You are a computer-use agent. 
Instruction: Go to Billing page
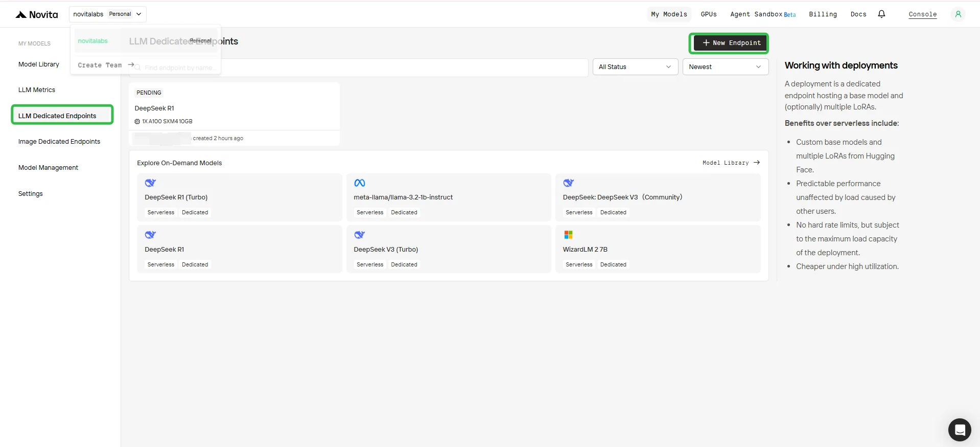pyautogui.click(x=823, y=14)
